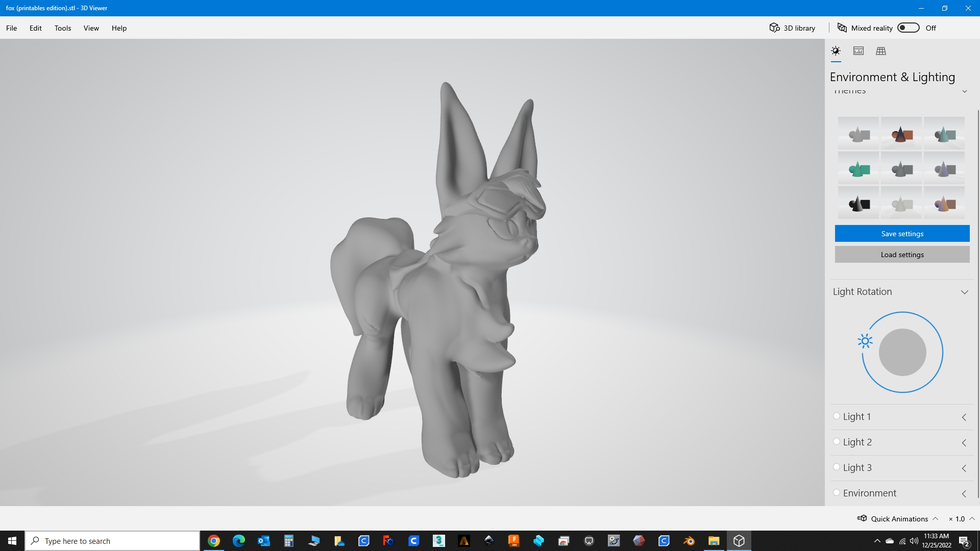This screenshot has width=980, height=551.
Task: Open the Tools menu
Action: point(63,28)
